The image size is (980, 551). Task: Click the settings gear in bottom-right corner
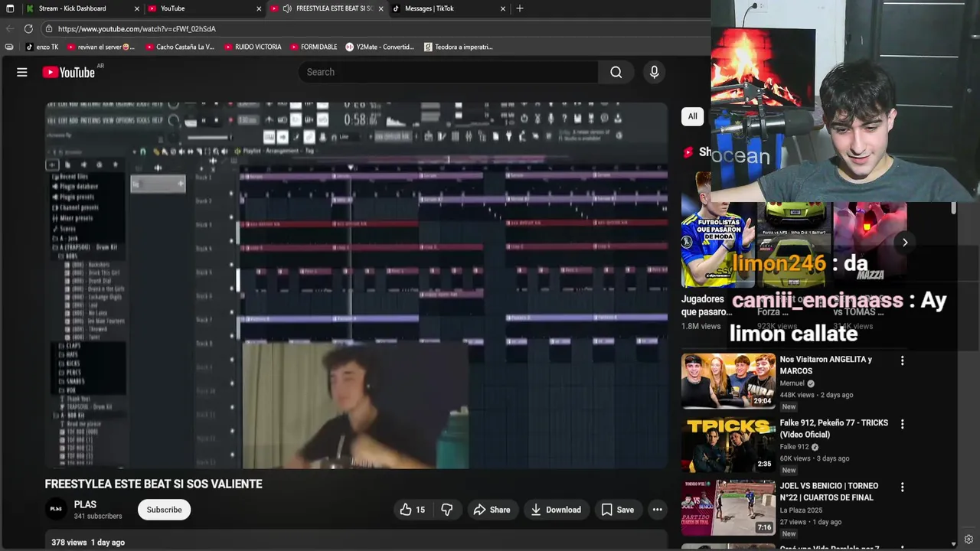coord(969,540)
